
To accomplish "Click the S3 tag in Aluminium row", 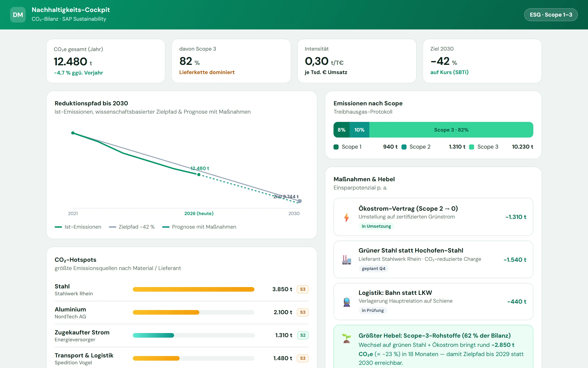I will [302, 312].
